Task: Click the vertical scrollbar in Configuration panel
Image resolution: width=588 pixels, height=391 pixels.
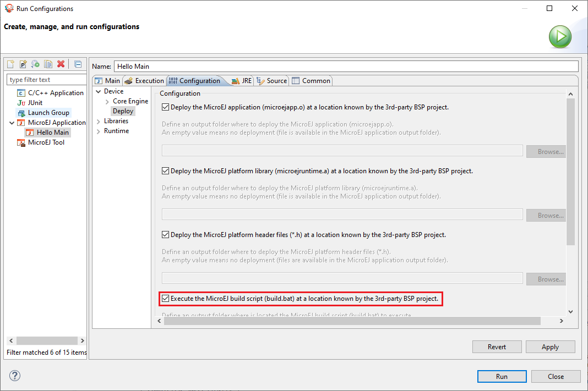Action: tap(570, 170)
